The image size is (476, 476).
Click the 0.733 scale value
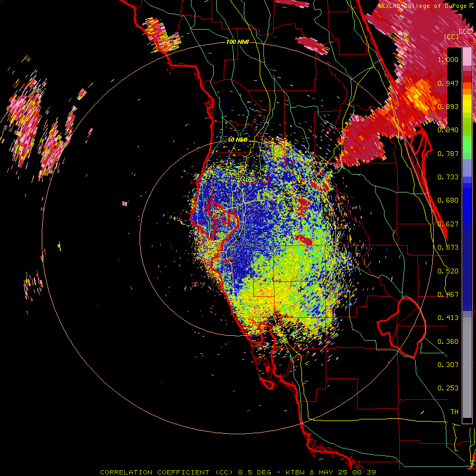coord(448,177)
